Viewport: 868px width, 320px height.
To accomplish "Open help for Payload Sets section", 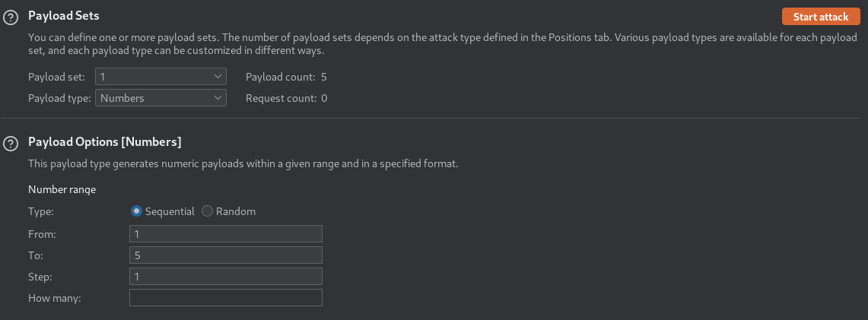I will coord(11,17).
